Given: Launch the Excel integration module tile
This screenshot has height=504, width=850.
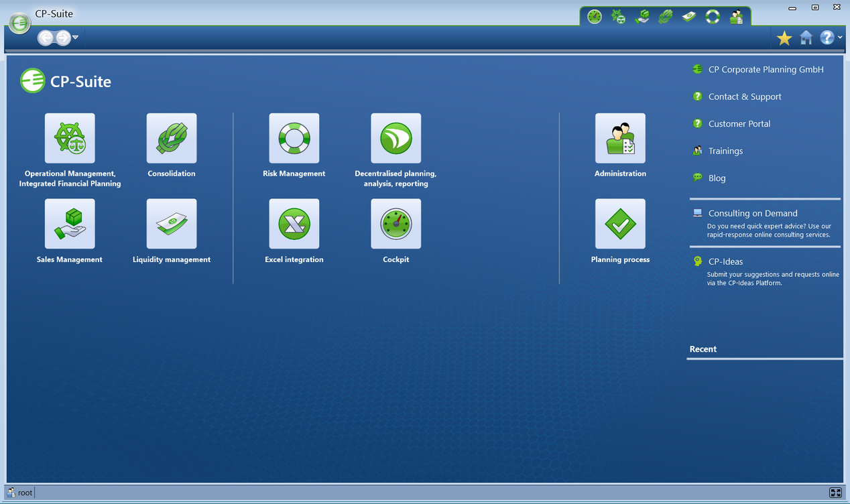Looking at the screenshot, I should [x=294, y=224].
